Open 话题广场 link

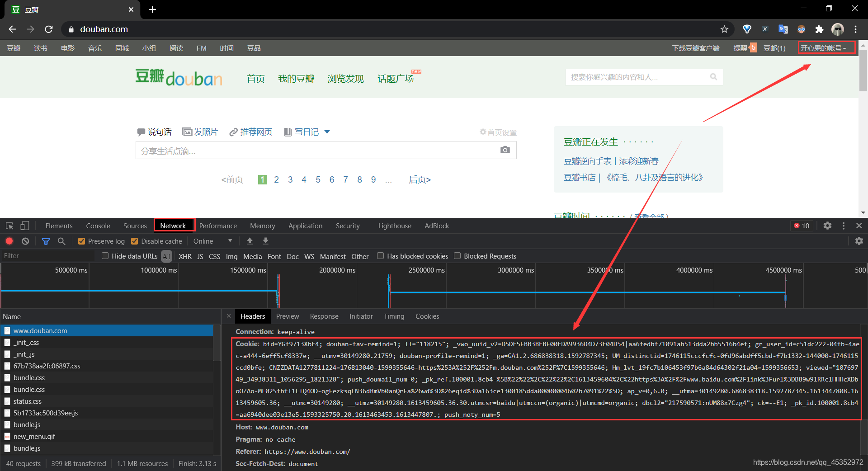click(x=396, y=79)
